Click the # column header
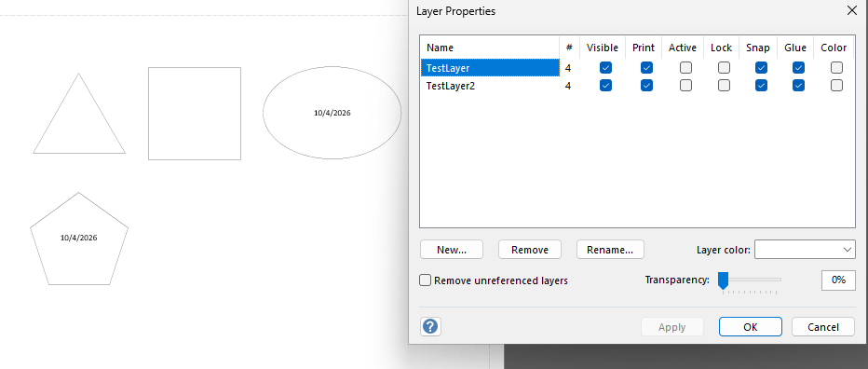The image size is (868, 369). (569, 48)
